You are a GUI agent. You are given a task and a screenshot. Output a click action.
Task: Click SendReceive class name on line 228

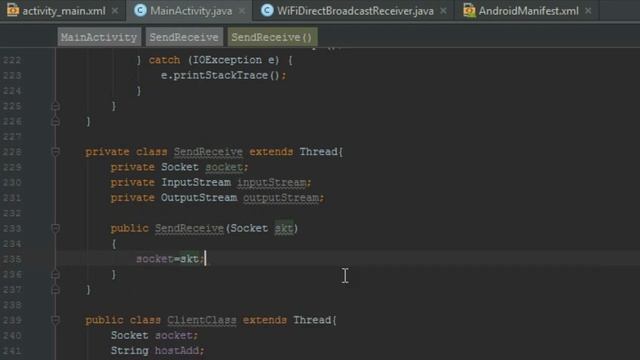pyautogui.click(x=208, y=152)
